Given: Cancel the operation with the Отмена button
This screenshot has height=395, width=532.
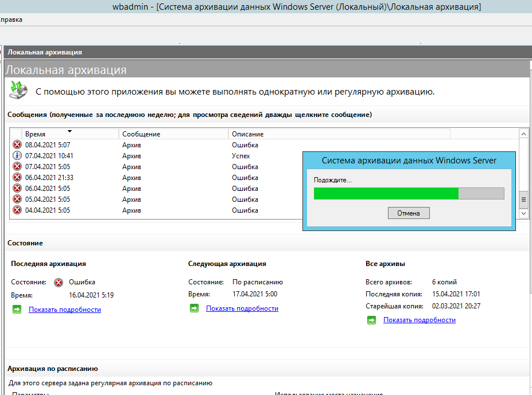Looking at the screenshot, I should pyautogui.click(x=409, y=213).
